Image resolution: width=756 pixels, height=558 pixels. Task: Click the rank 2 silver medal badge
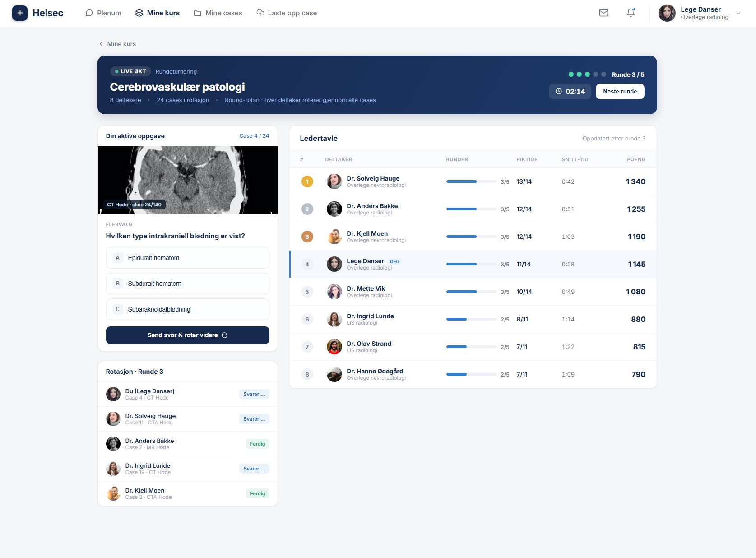[x=307, y=209]
